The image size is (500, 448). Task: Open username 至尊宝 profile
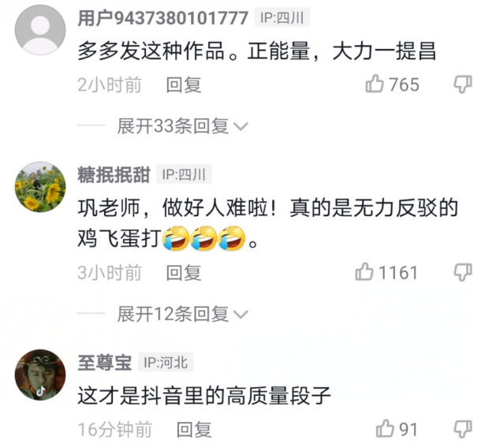[x=105, y=363]
